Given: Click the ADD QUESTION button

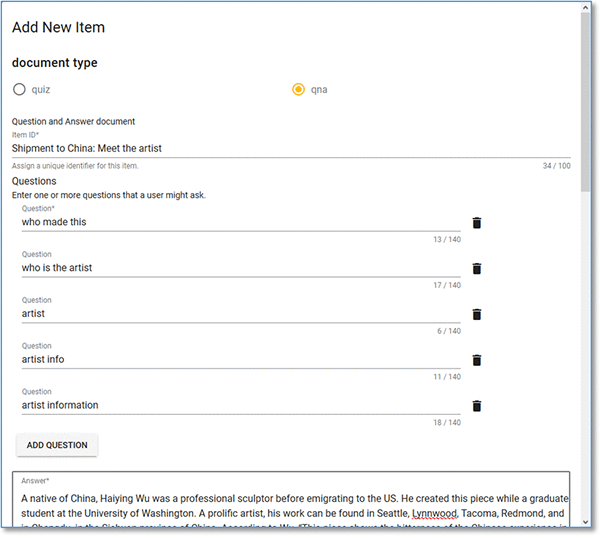Looking at the screenshot, I should (57, 445).
